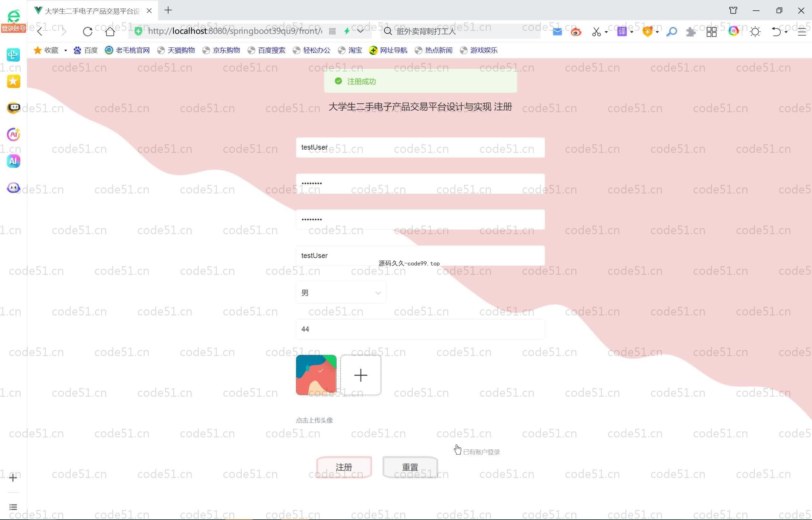Expand the undo restore dropdown arrow
This screenshot has height=520, width=812.
point(786,32)
